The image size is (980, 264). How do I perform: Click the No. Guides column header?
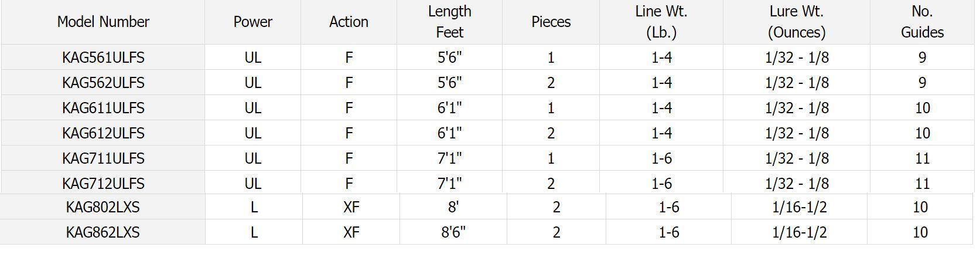click(x=921, y=22)
